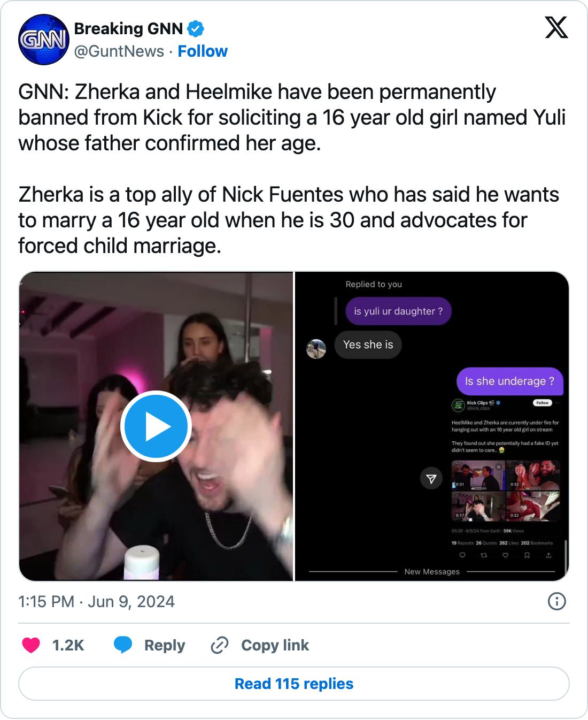Click the "Is she underage ?" message bubble
Image resolution: width=588 pixels, height=720 pixels.
coord(509,381)
